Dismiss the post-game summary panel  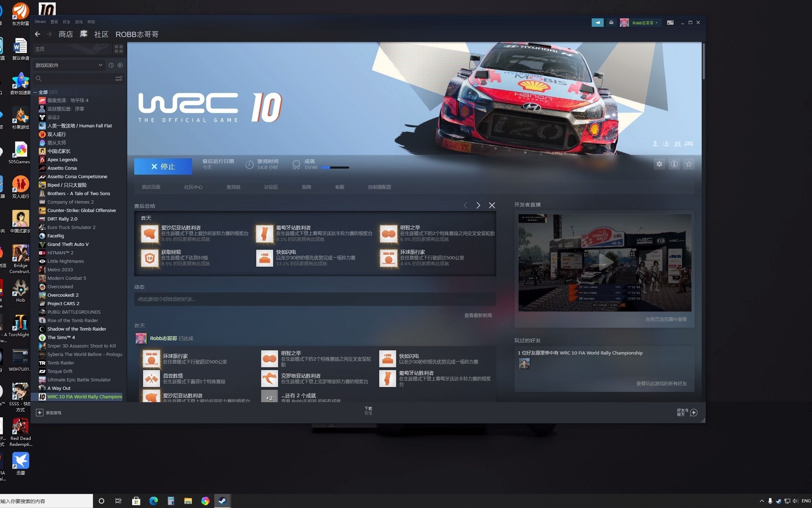[x=492, y=205]
